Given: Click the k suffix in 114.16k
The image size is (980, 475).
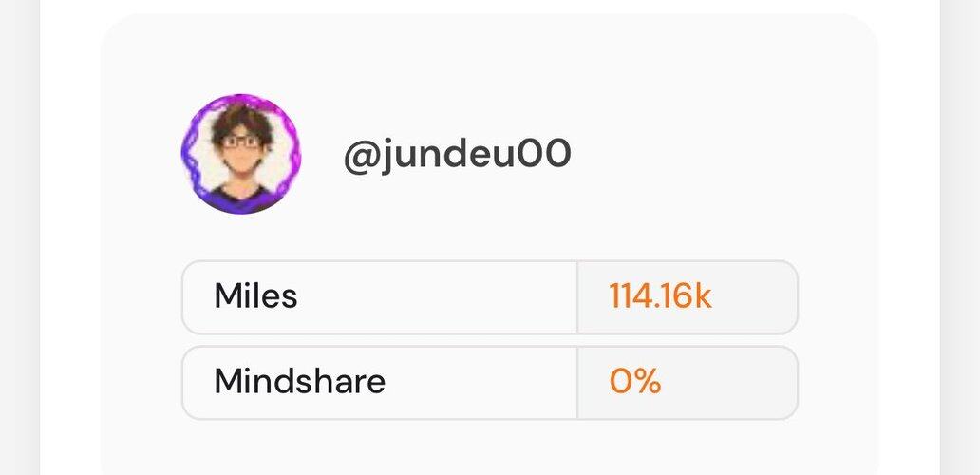Looking at the screenshot, I should pyautogui.click(x=703, y=295).
